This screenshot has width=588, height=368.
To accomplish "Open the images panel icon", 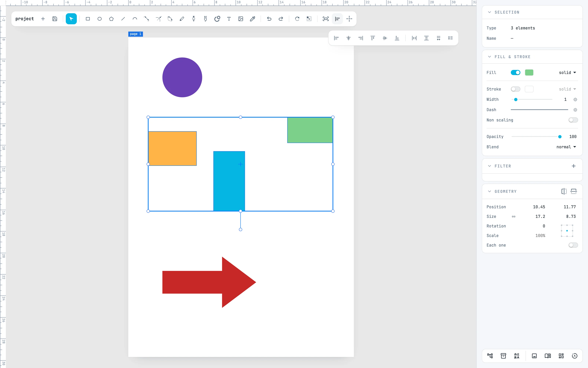I will [534, 356].
